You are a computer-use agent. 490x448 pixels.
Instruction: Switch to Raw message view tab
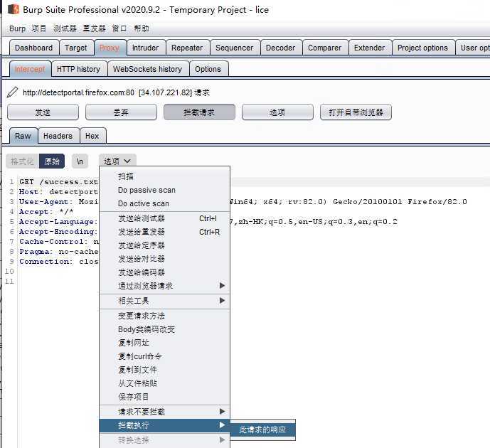coord(23,136)
